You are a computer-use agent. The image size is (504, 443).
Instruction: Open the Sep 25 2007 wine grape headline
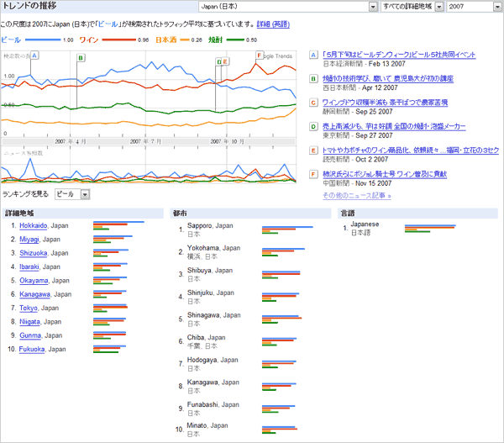pyautogui.click(x=385, y=103)
